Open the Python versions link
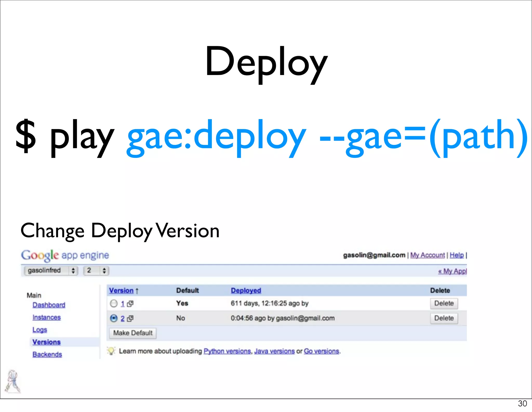532x412 pixels. click(x=227, y=351)
